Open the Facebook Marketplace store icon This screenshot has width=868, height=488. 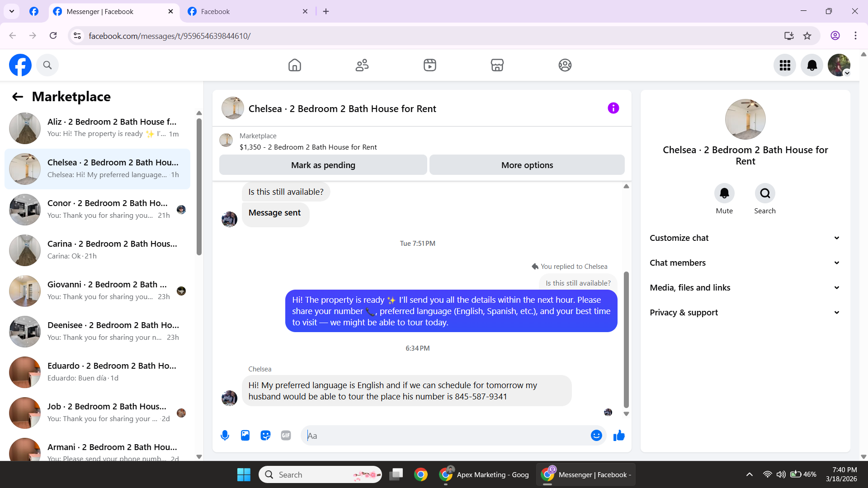(x=497, y=65)
